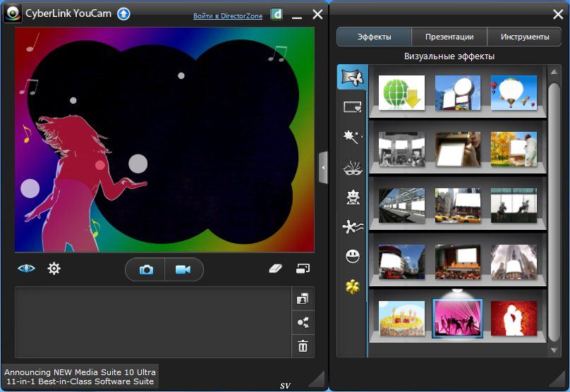Collapse the effects panel with the side arrow

(x=323, y=168)
